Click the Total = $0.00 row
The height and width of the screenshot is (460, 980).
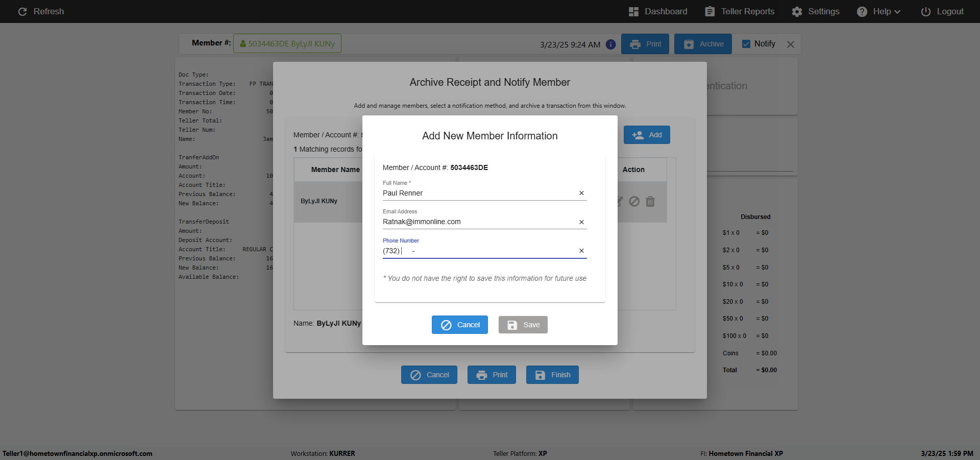(749, 370)
